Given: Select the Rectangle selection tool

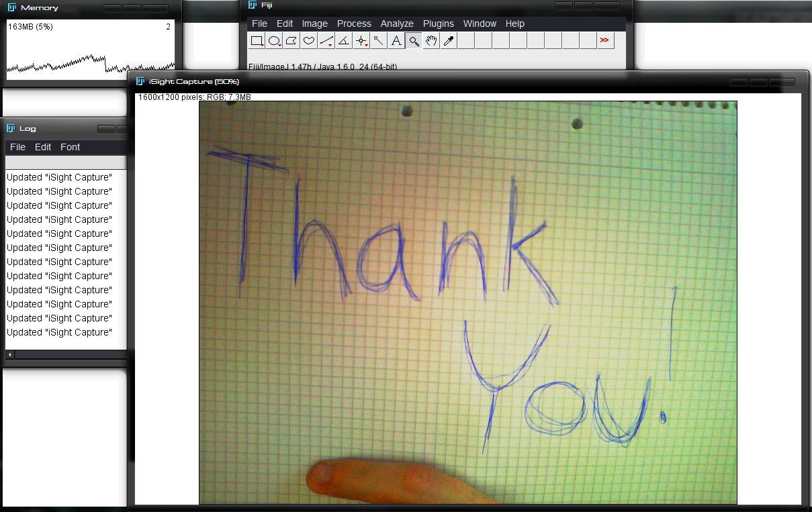Looking at the screenshot, I should click(x=257, y=41).
